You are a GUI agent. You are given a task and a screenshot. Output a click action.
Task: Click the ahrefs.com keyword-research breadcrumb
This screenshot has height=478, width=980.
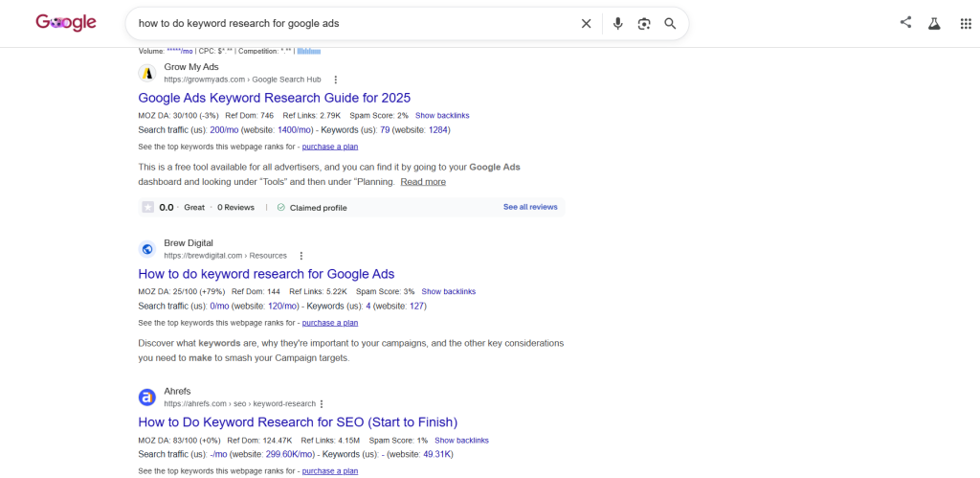click(x=240, y=403)
